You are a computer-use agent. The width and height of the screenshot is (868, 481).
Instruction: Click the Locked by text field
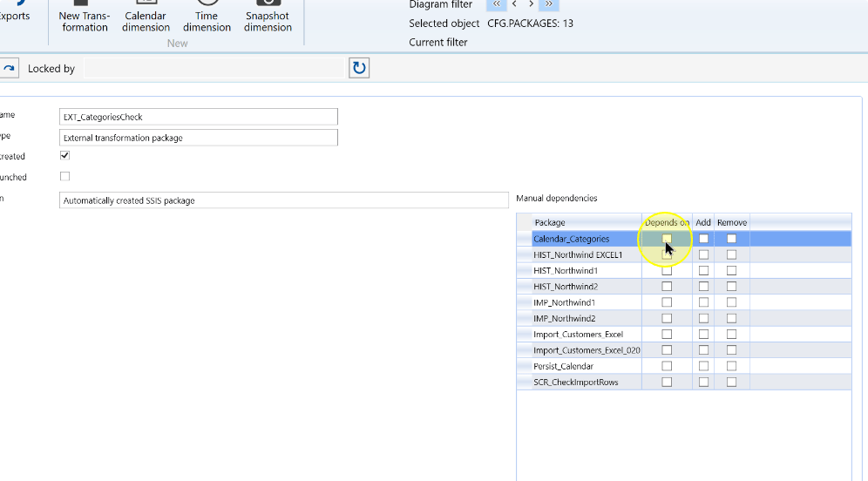pos(214,68)
